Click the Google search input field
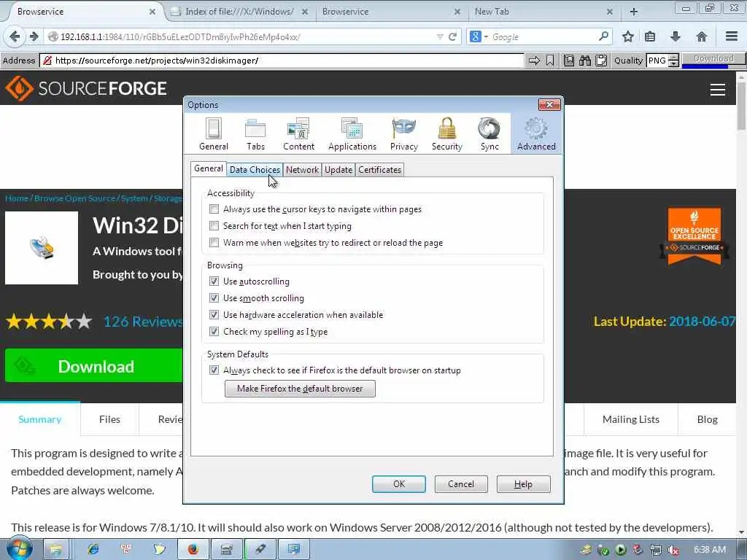 (x=543, y=36)
